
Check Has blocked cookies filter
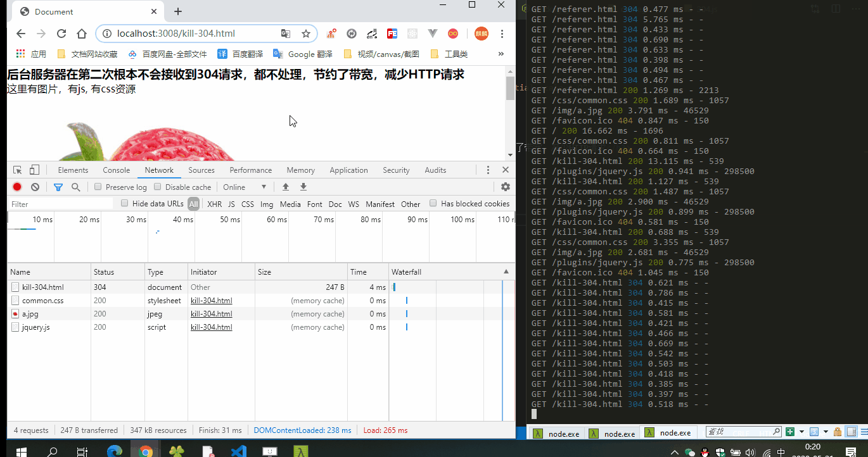[x=433, y=203]
